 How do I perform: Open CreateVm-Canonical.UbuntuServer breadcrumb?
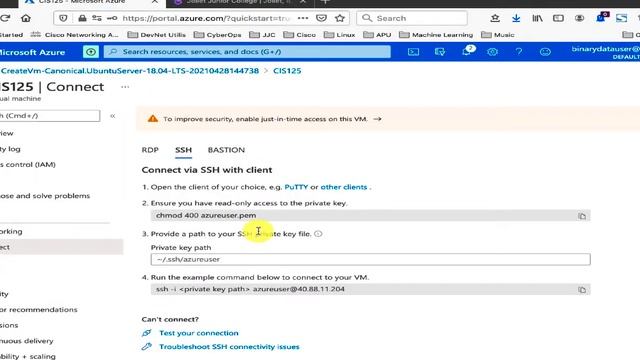coord(129,71)
